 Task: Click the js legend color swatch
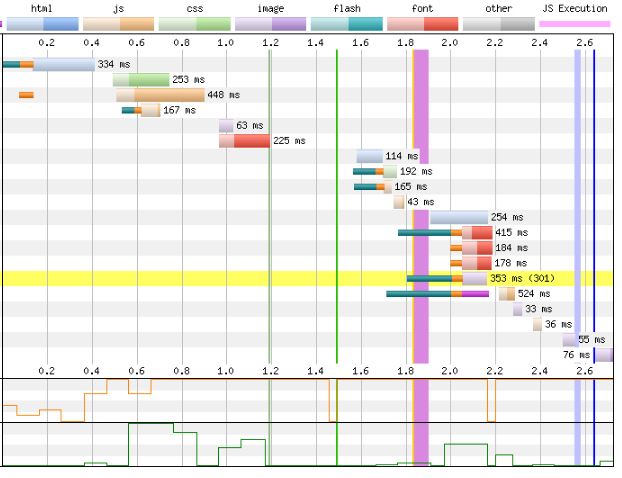119,24
